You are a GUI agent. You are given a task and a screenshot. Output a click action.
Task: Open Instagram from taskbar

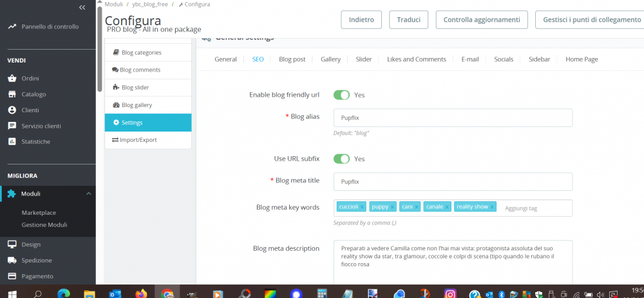click(x=450, y=293)
